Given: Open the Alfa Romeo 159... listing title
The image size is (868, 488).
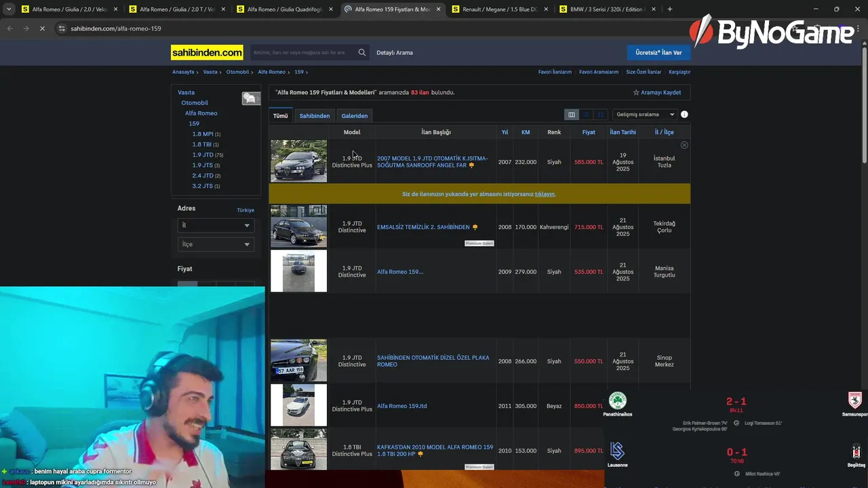Looking at the screenshot, I should coord(400,272).
